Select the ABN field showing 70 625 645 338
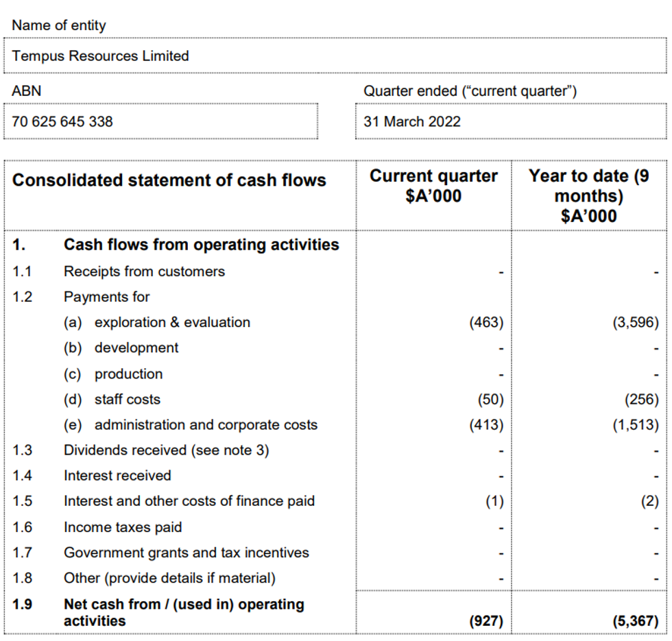Viewport: 672px width, 641px height. 62,121
